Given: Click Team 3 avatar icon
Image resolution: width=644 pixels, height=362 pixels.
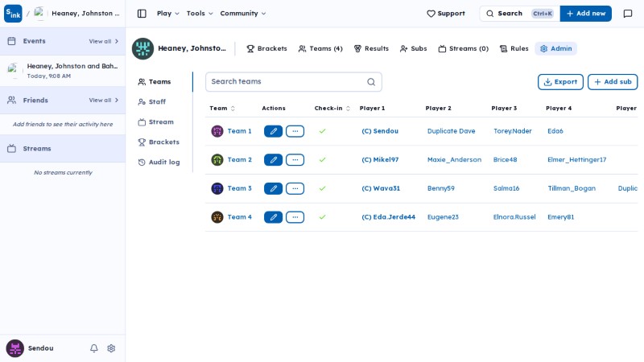Looking at the screenshot, I should click(x=217, y=188).
